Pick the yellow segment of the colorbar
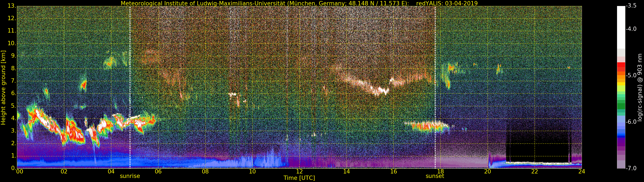Image resolution: width=644 pixels, height=182 pixels. tap(621, 84)
